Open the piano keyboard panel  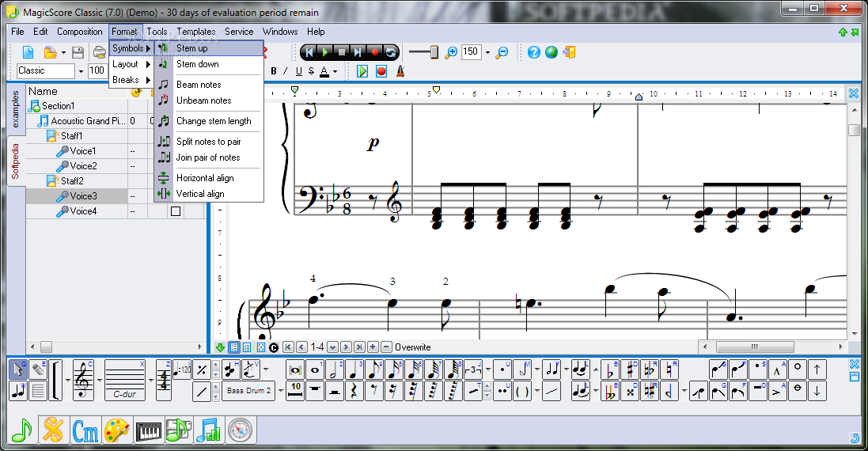[148, 430]
